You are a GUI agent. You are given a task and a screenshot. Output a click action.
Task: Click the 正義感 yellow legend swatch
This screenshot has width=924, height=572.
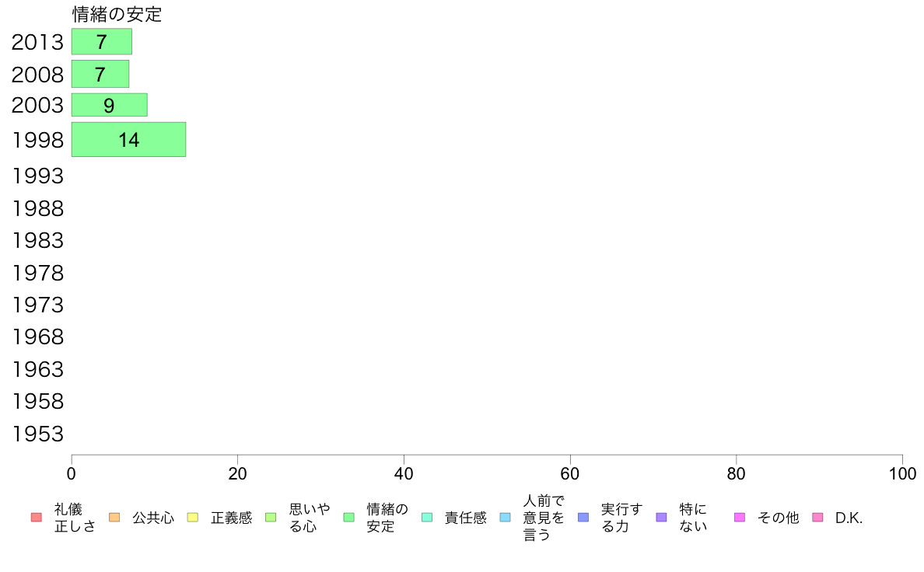coord(193,518)
